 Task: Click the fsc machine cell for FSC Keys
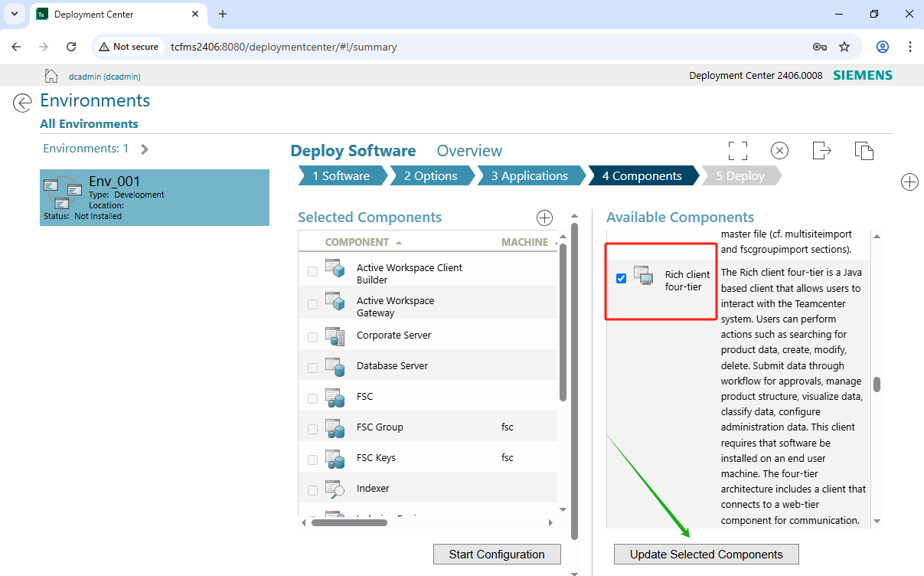[507, 458]
